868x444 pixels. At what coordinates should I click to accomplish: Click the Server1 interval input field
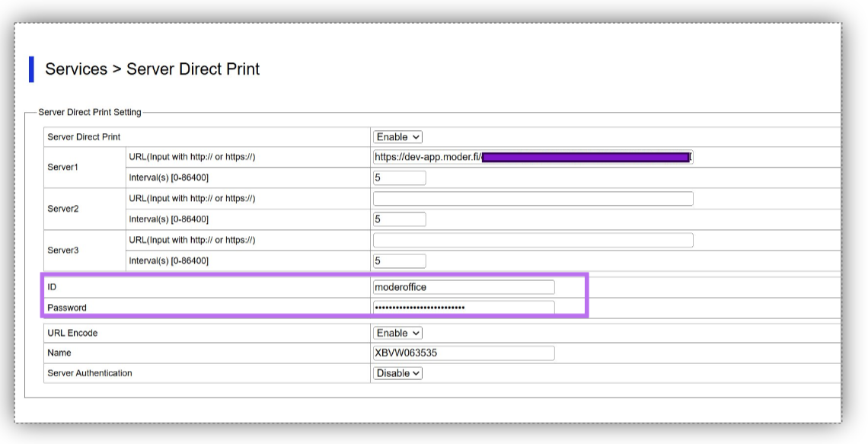(x=400, y=177)
